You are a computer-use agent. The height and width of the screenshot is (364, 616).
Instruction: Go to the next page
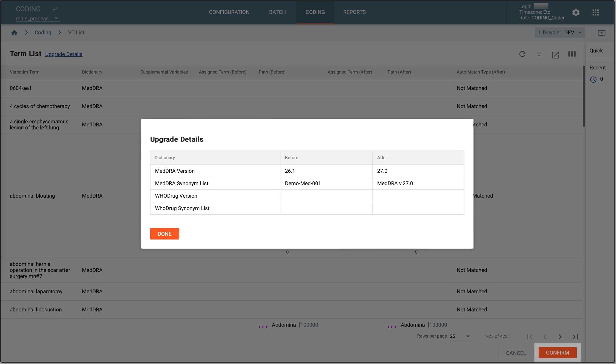tap(560, 336)
